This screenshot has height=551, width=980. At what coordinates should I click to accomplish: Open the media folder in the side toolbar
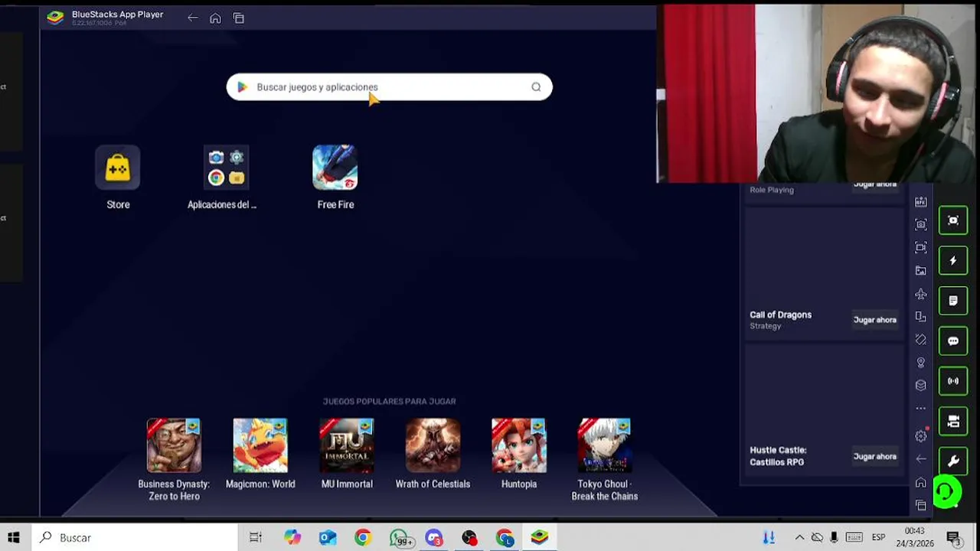(x=921, y=270)
